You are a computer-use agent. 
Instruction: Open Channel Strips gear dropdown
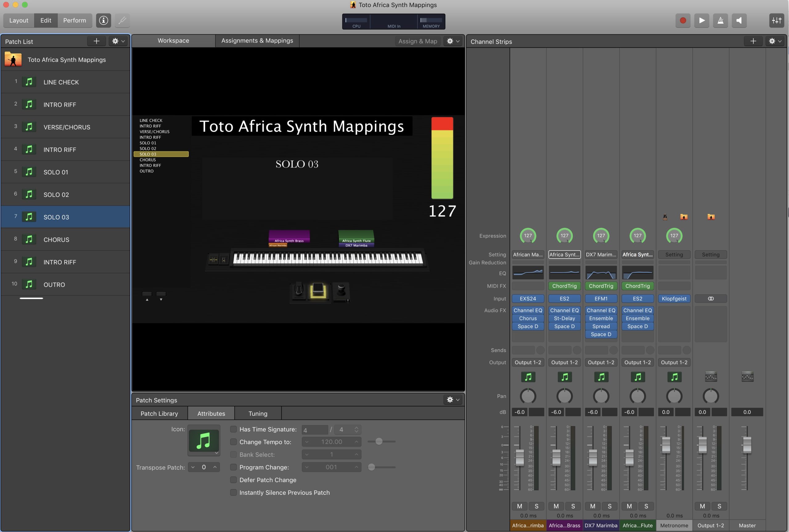775,41
